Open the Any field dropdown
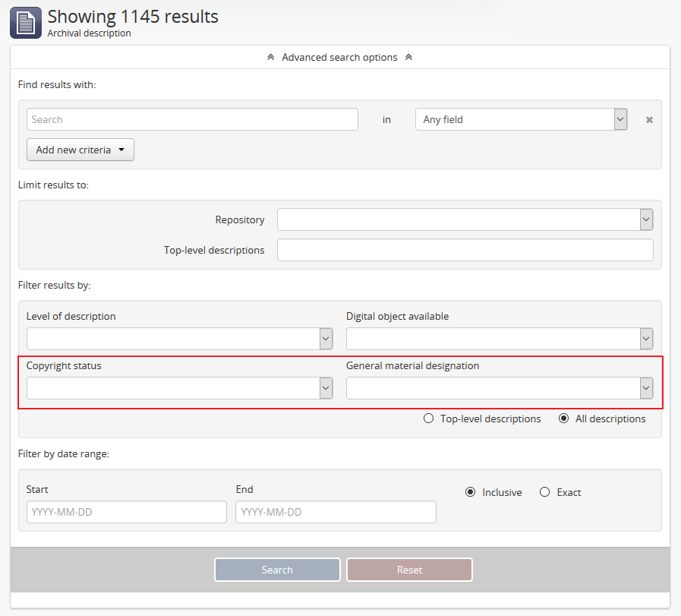681x616 pixels. [x=521, y=119]
